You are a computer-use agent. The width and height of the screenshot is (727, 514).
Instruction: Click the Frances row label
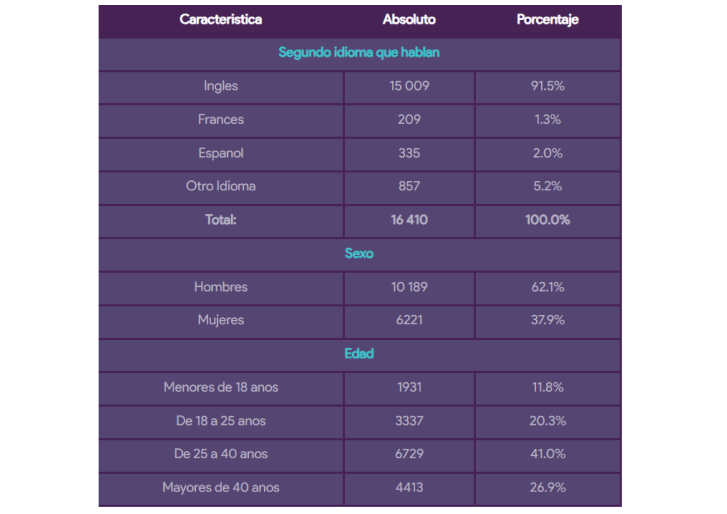(x=221, y=119)
